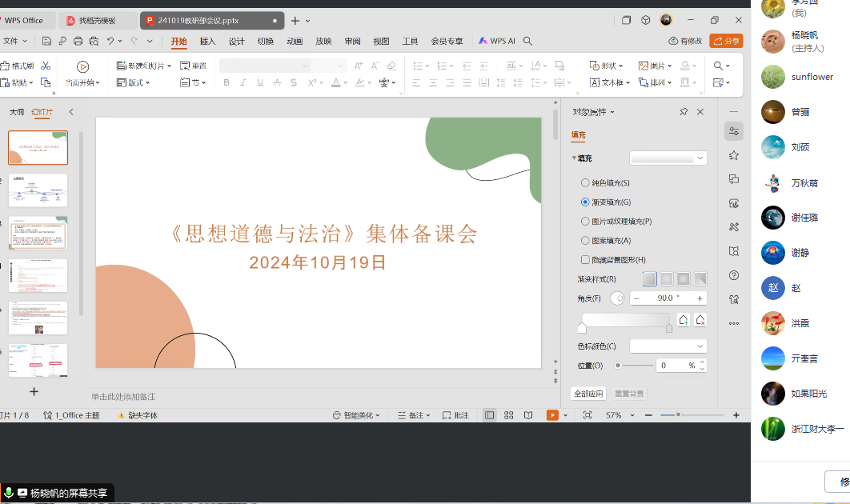Switch to slide sorter grid view
850x504 pixels.
coord(508,415)
